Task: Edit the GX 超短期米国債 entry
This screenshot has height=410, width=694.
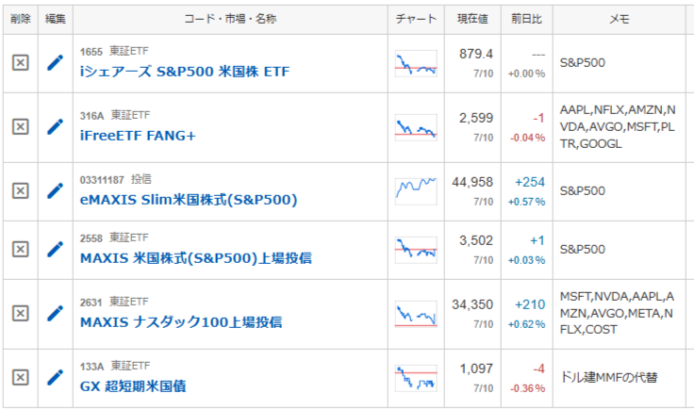Action: coord(55,377)
